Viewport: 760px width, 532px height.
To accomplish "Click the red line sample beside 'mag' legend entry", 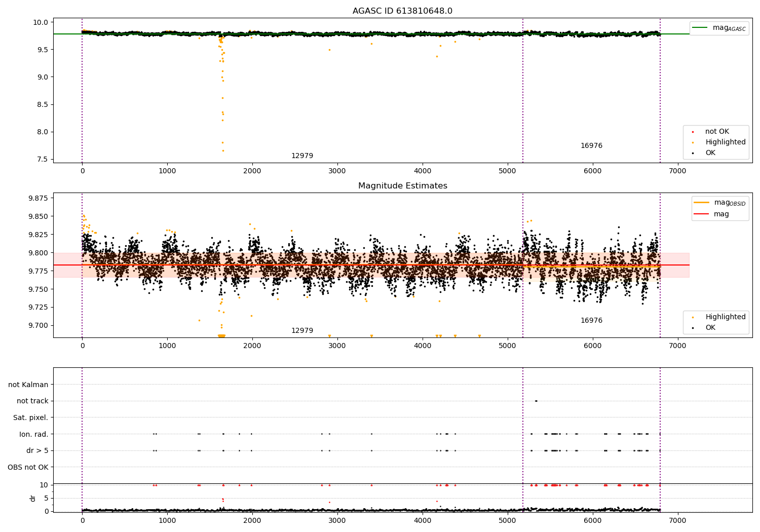I will point(701,214).
